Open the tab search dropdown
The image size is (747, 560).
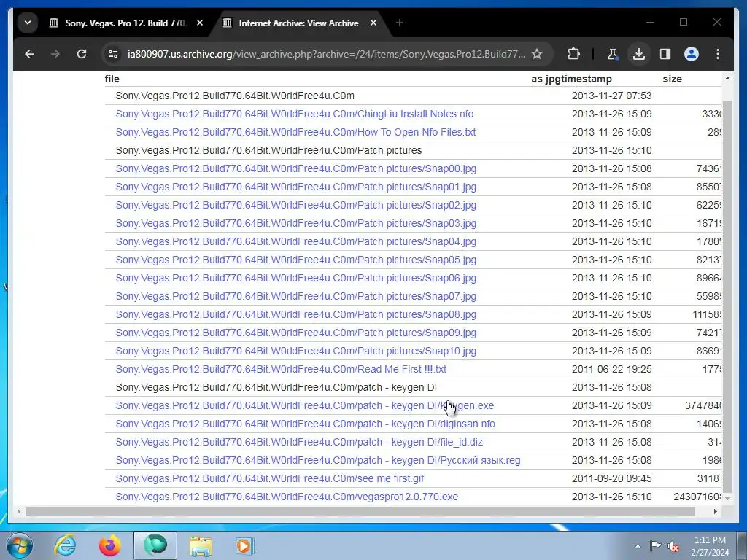point(28,23)
